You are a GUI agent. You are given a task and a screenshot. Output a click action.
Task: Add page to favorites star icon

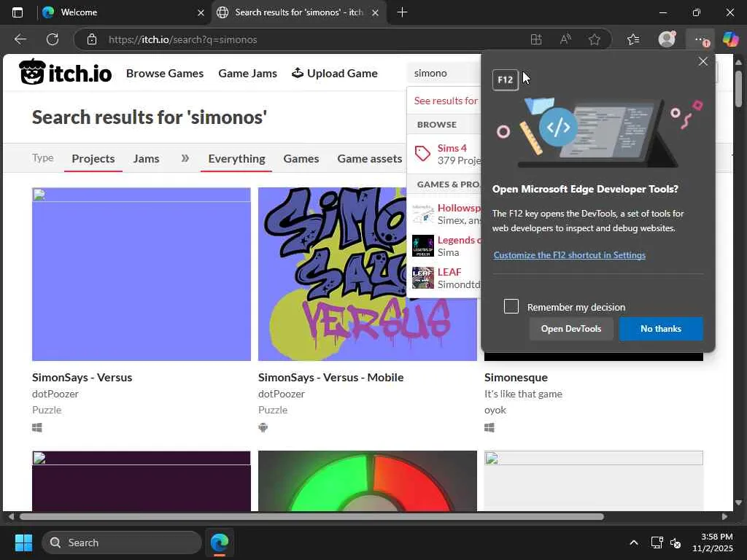click(x=594, y=39)
